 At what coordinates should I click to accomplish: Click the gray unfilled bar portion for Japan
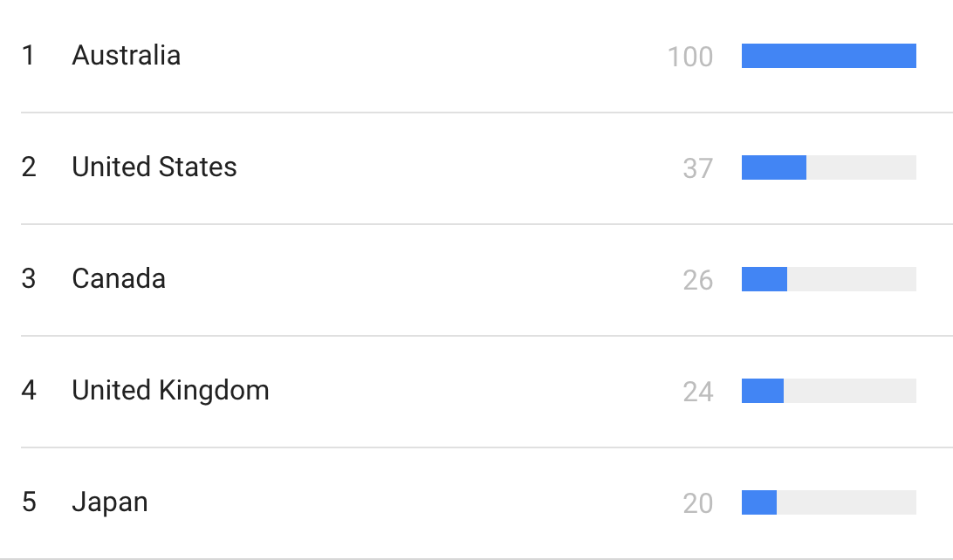pyautogui.click(x=846, y=503)
